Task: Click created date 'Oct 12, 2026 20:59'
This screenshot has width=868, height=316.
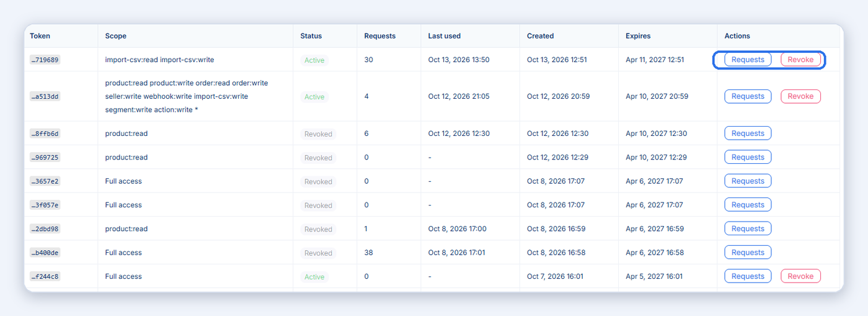Action: 558,96
